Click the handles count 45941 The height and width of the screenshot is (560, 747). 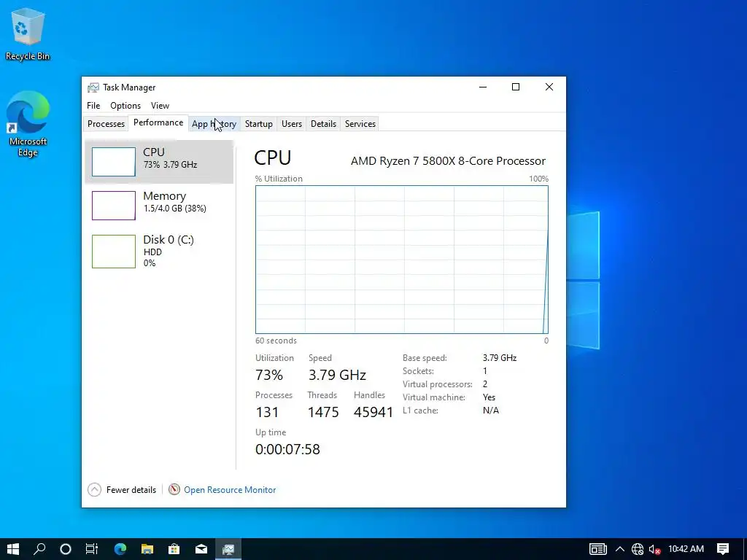pos(373,412)
